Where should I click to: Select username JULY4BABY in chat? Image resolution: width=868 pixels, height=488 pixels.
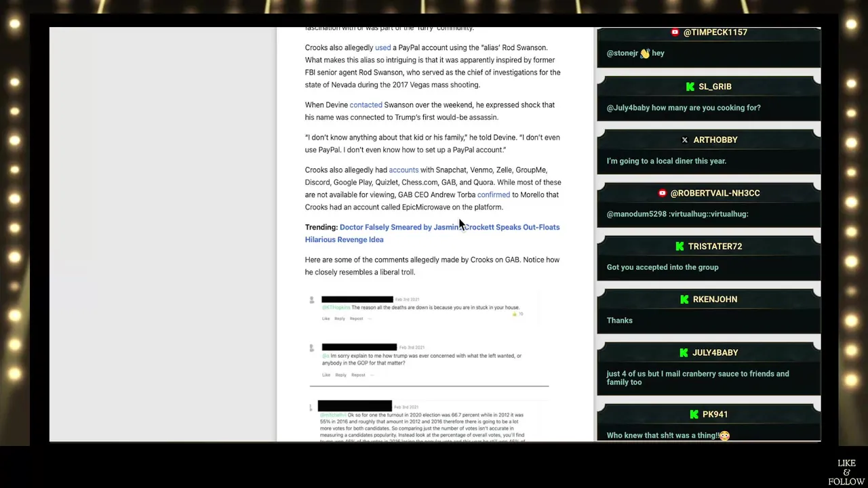pos(715,353)
